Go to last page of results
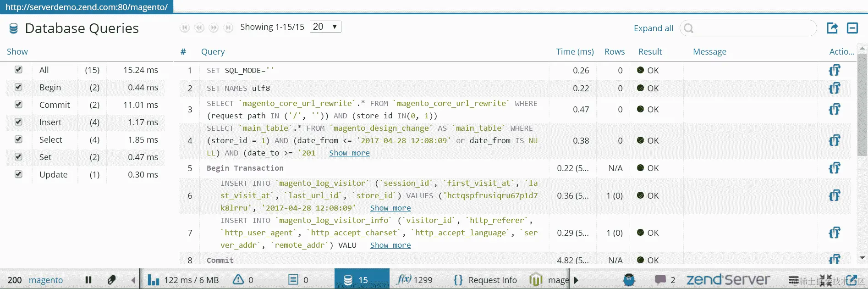The image size is (868, 289). click(x=228, y=28)
